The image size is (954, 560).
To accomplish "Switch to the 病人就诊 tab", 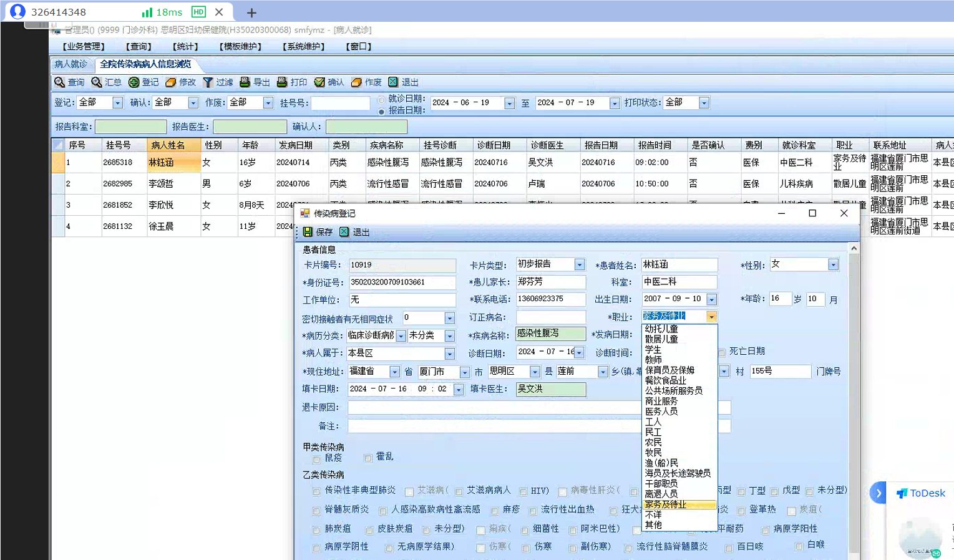I will [x=71, y=64].
